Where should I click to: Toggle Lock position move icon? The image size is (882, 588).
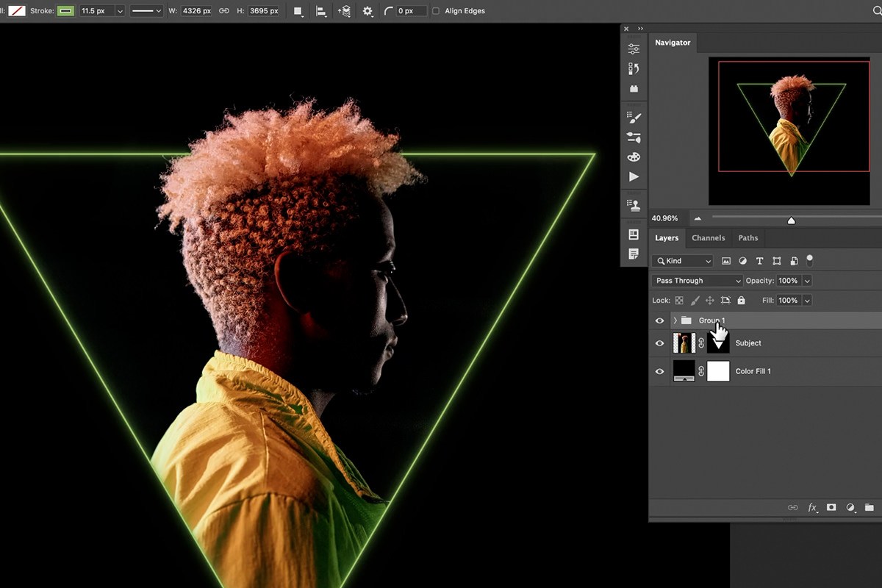(710, 301)
